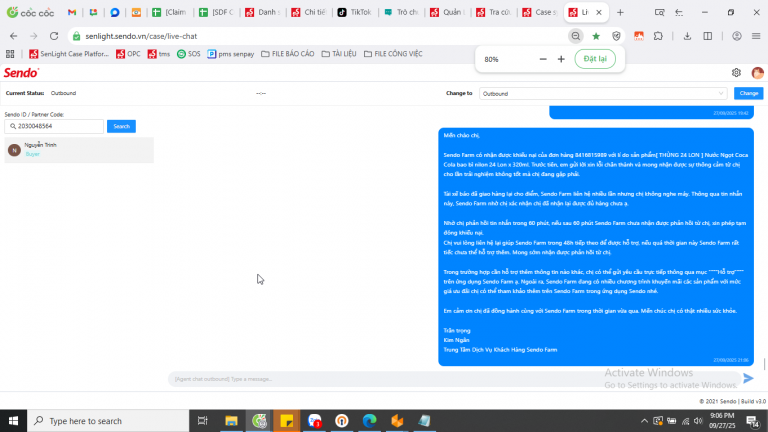Click the Đặt lại zoom reset button
Viewport: 768px width, 432px height.
595,59
